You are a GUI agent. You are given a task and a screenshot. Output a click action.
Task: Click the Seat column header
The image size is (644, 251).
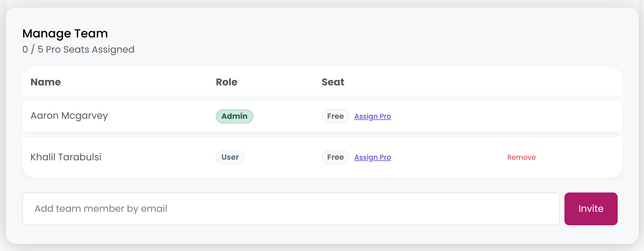coord(333,82)
